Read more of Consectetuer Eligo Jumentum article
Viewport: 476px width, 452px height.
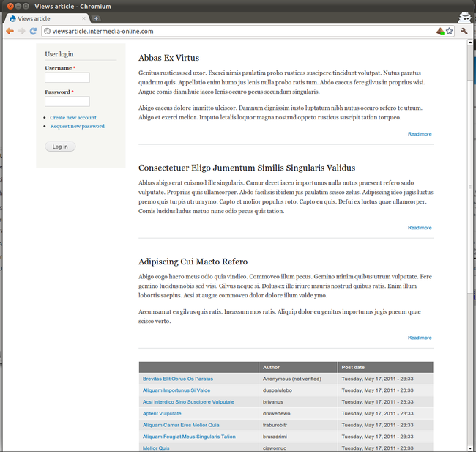(x=420, y=228)
